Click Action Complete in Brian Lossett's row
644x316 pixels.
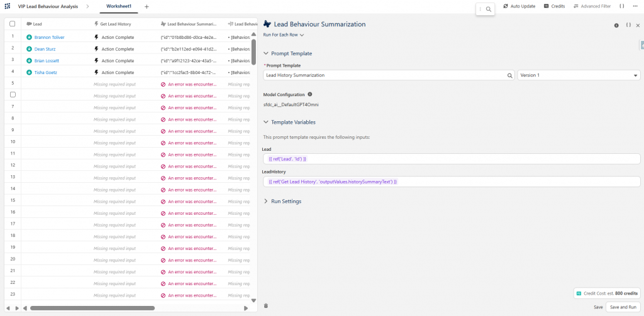tap(118, 61)
